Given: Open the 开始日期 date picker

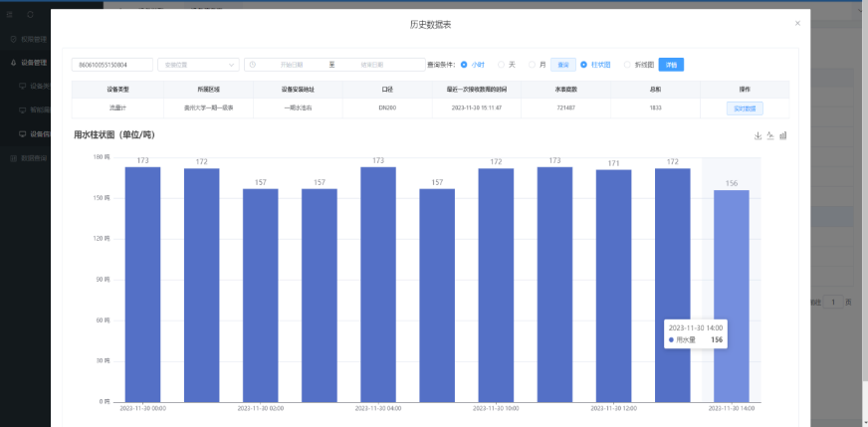Looking at the screenshot, I should coord(292,65).
